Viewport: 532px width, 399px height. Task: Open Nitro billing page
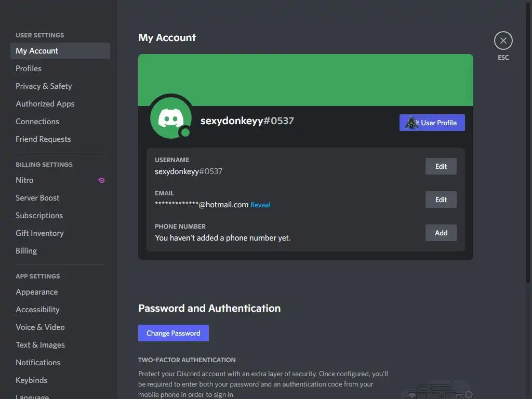tap(60, 180)
